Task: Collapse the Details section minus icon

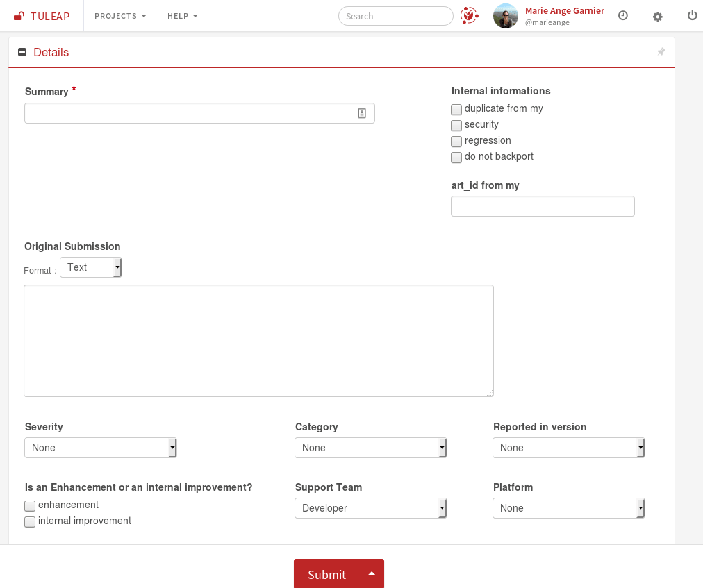Action: [22, 52]
